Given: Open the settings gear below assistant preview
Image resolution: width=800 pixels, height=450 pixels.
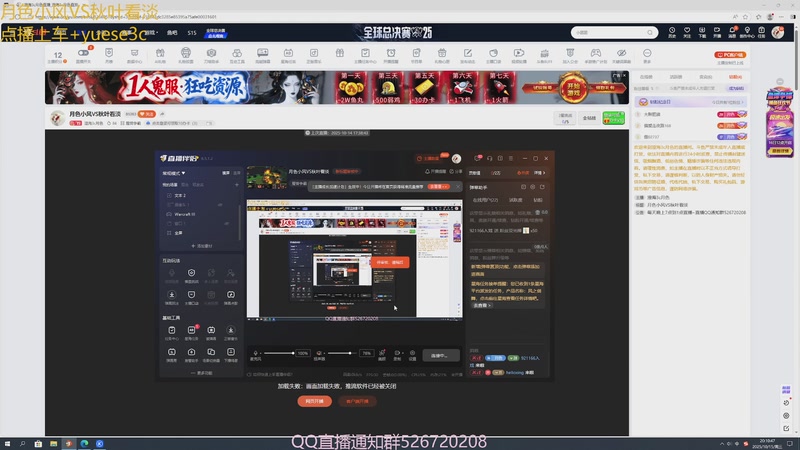Looking at the screenshot, I should (x=412, y=353).
